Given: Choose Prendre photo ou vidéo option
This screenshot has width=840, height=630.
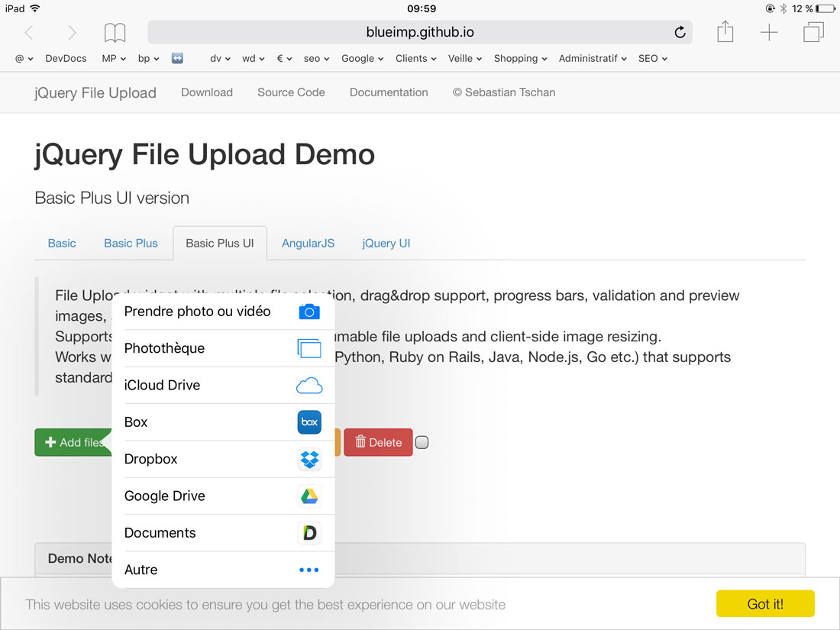Looking at the screenshot, I should coord(224,312).
